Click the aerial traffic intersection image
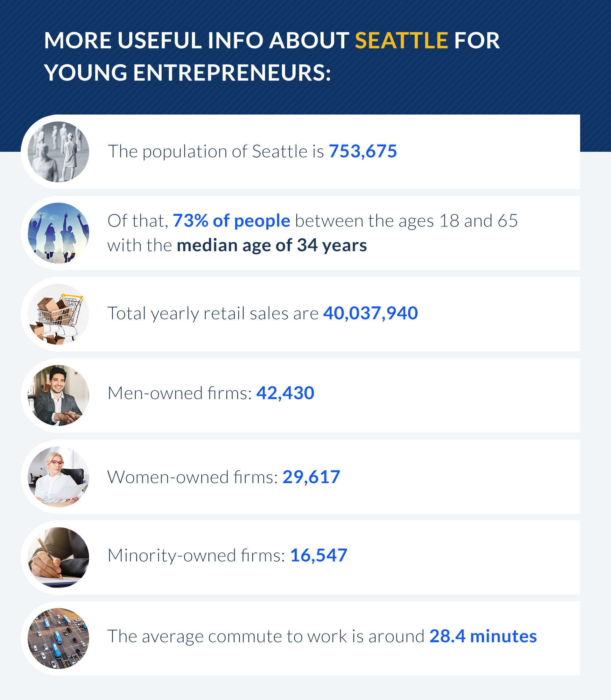Viewport: 611px width, 700px height. click(58, 639)
